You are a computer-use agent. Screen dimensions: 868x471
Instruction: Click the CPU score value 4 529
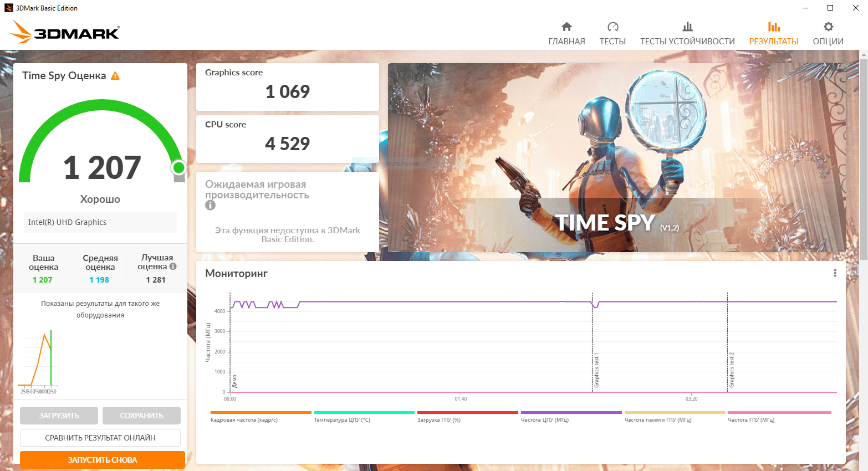[x=288, y=144]
